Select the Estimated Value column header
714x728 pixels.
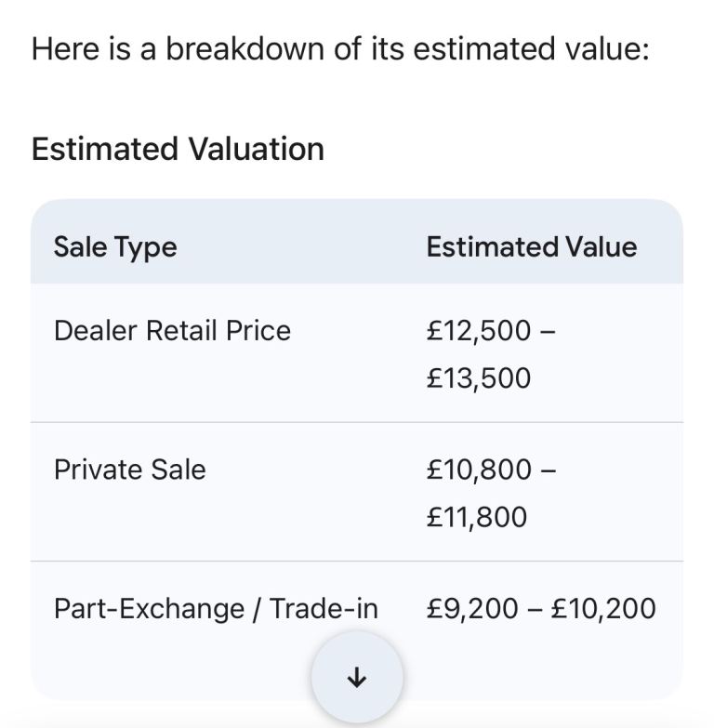(x=531, y=247)
